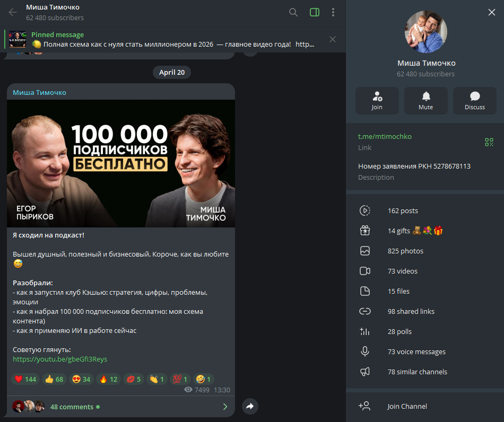The width and height of the screenshot is (504, 422).
Task: Expand the 48 comments thread
Action: click(x=72, y=407)
